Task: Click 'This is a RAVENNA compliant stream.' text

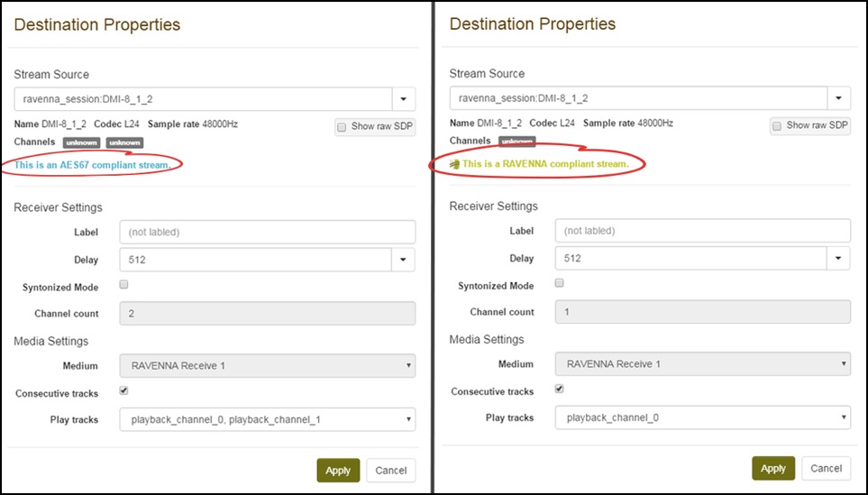Action: 546,164
